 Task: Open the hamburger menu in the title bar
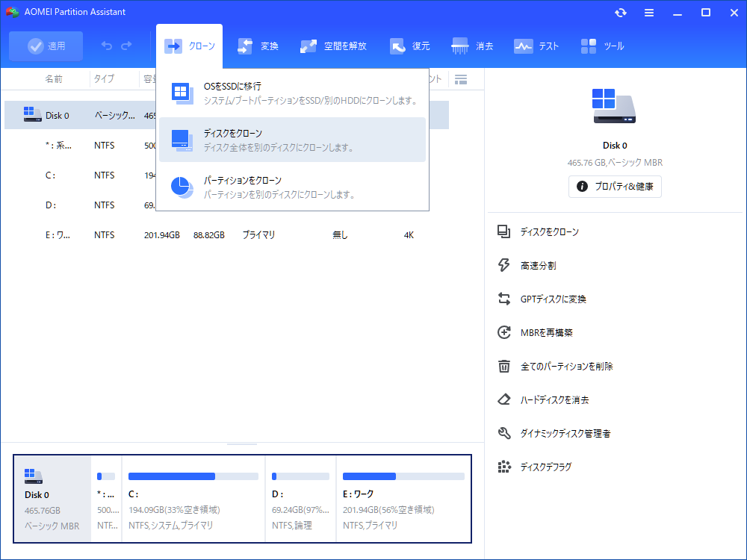coord(649,13)
